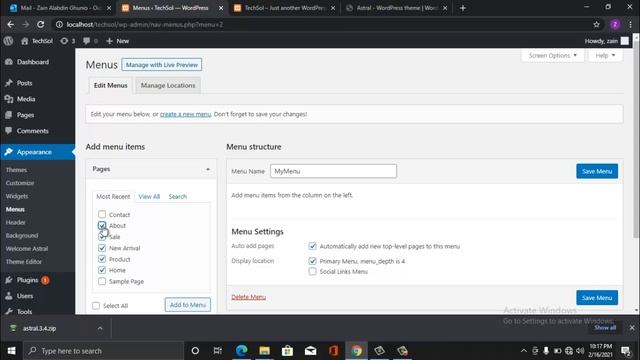This screenshot has height=360, width=640.
Task: Go to Posts pin icon
Action: point(9,83)
